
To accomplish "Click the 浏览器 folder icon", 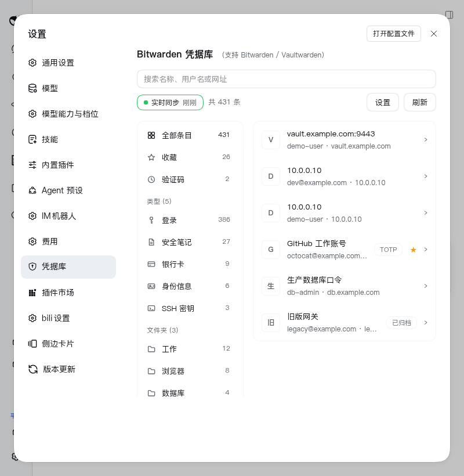I will pos(151,371).
